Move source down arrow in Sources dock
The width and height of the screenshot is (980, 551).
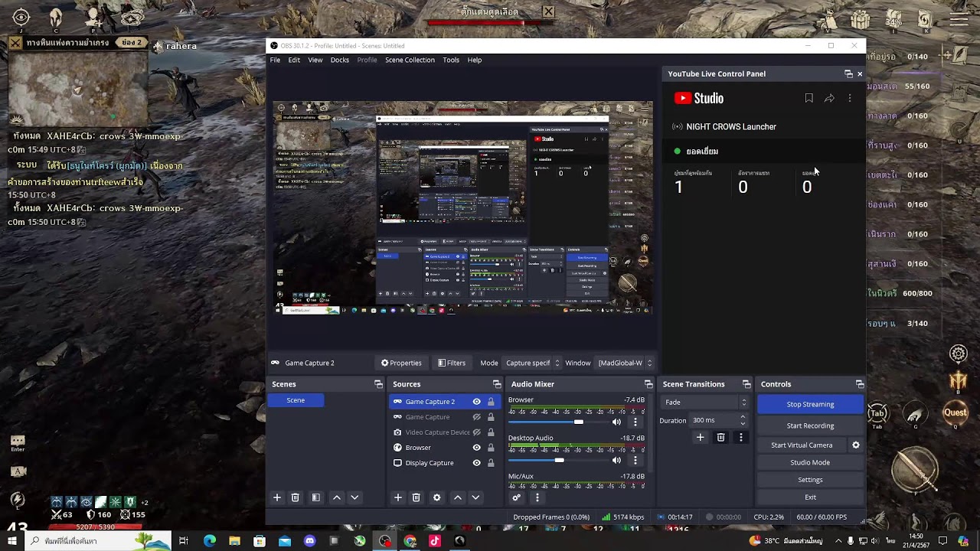pos(475,497)
